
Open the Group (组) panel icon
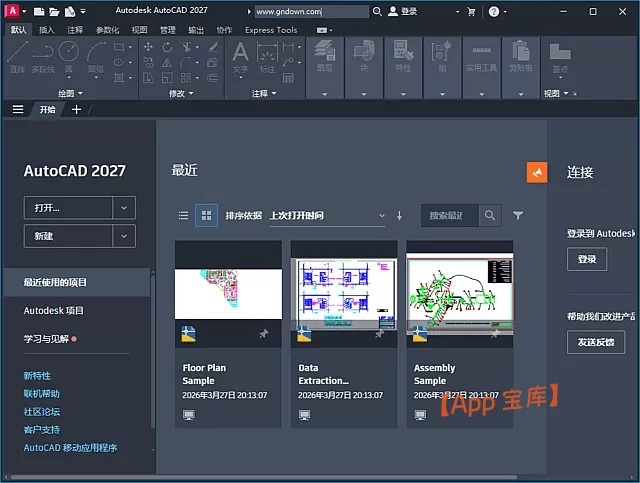coord(442,56)
